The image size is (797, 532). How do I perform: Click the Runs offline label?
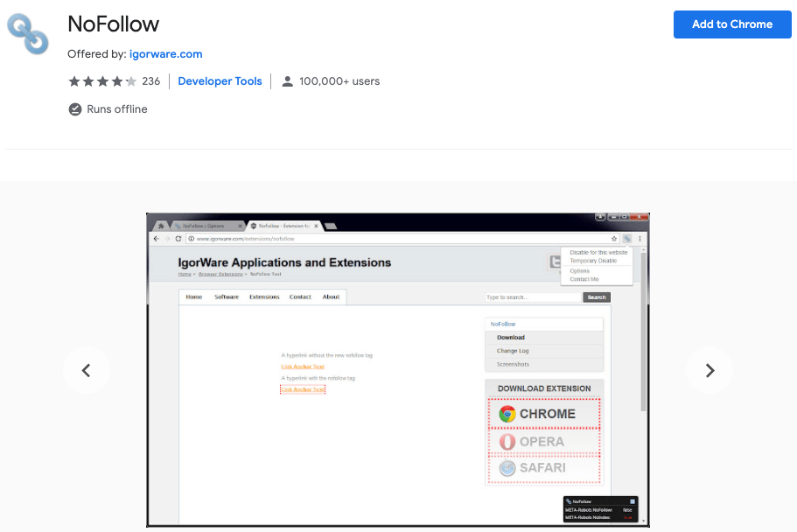coord(117,109)
